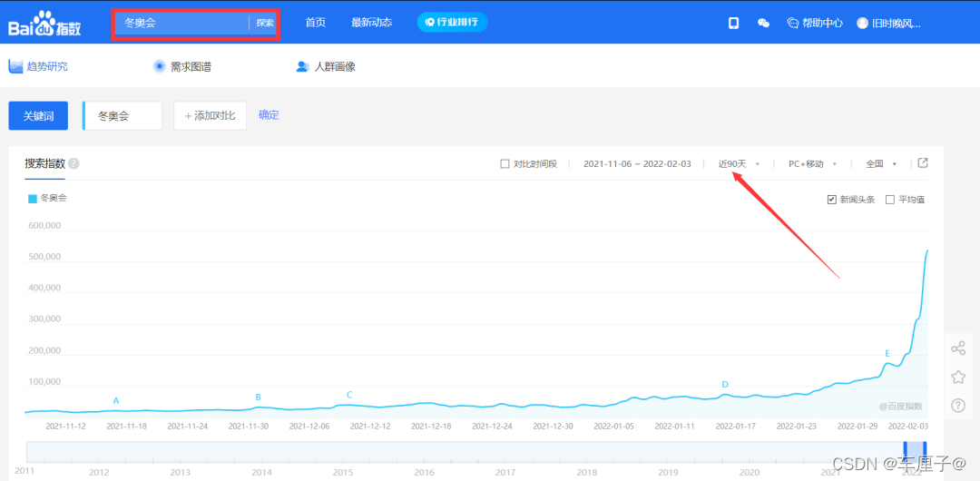Click the crowd portrait people icon
The width and height of the screenshot is (980, 481).
coord(303,66)
